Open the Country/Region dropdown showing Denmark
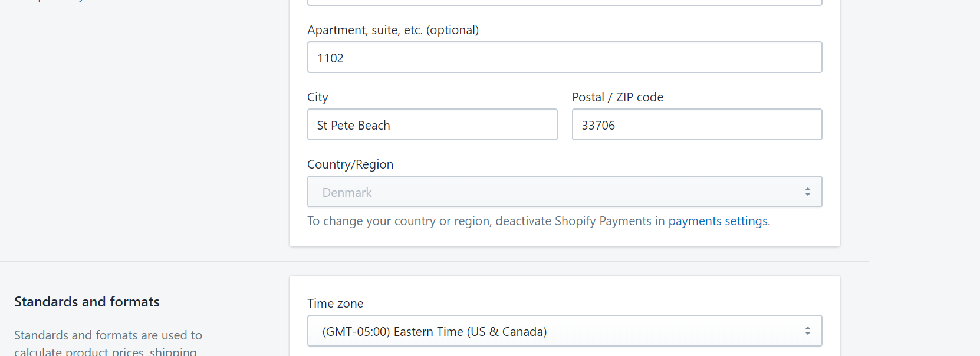 tap(554, 192)
